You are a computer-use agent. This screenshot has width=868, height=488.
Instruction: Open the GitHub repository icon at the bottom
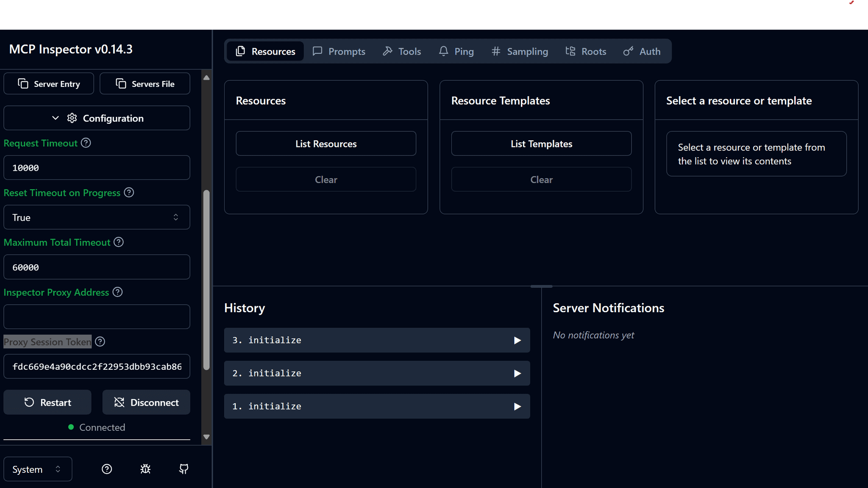point(184,469)
